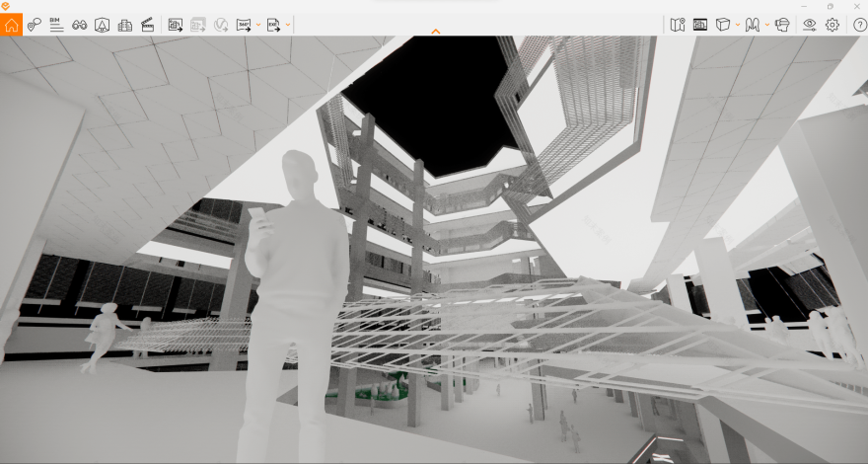Toggle the minimap icon
Image resolution: width=868 pixels, height=464 pixels.
point(678,25)
